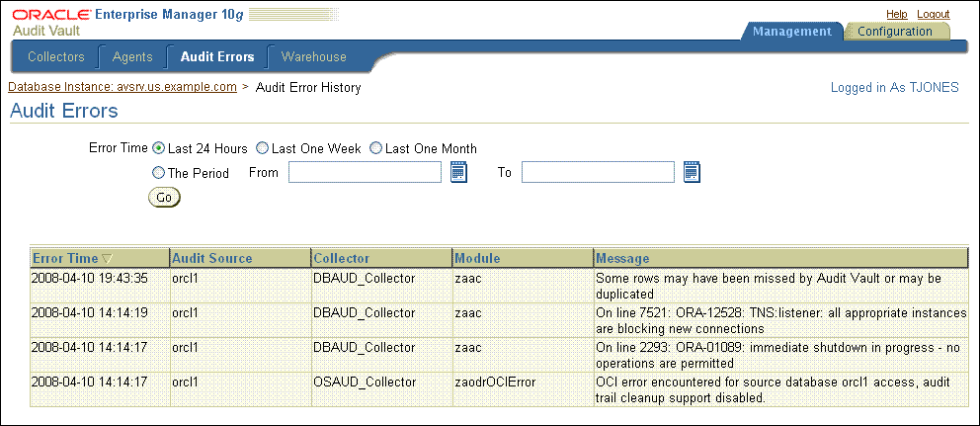The image size is (980, 426).
Task: Open the Warehouse subtab
Action: 314,57
